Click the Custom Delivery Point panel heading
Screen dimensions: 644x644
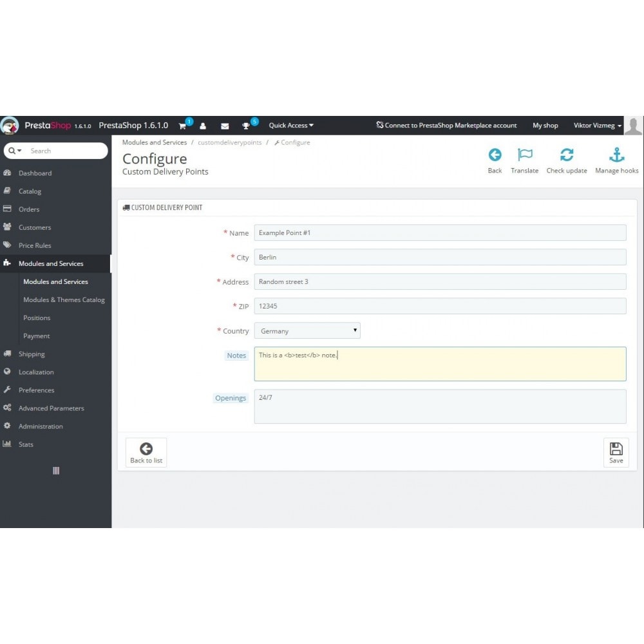pyautogui.click(x=163, y=207)
